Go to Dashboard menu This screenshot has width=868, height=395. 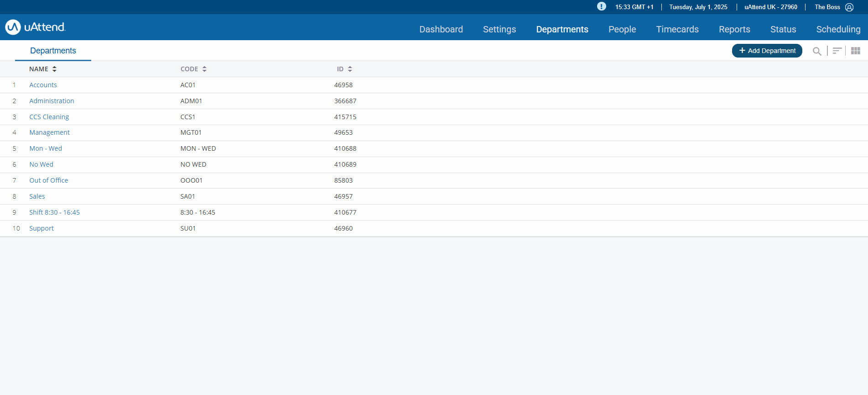coord(441,29)
